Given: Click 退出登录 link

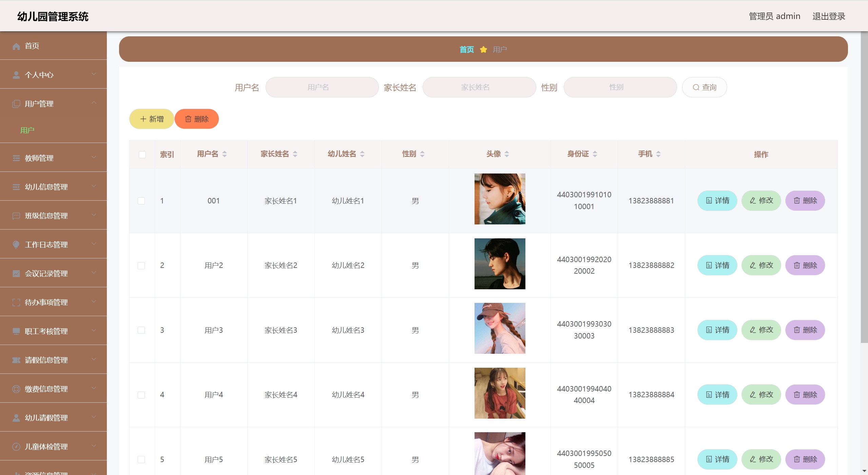Looking at the screenshot, I should pos(828,16).
